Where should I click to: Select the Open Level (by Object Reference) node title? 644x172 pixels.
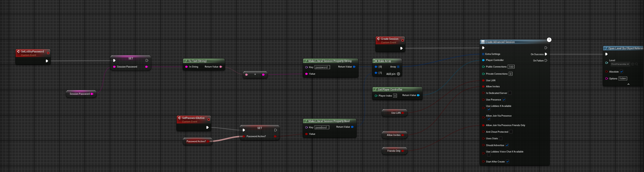626,48
